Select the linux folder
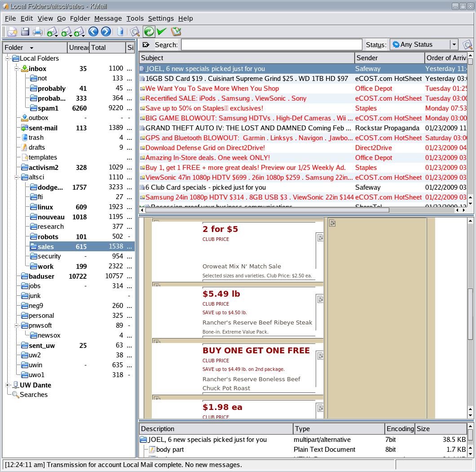The image size is (476, 472). [45, 207]
